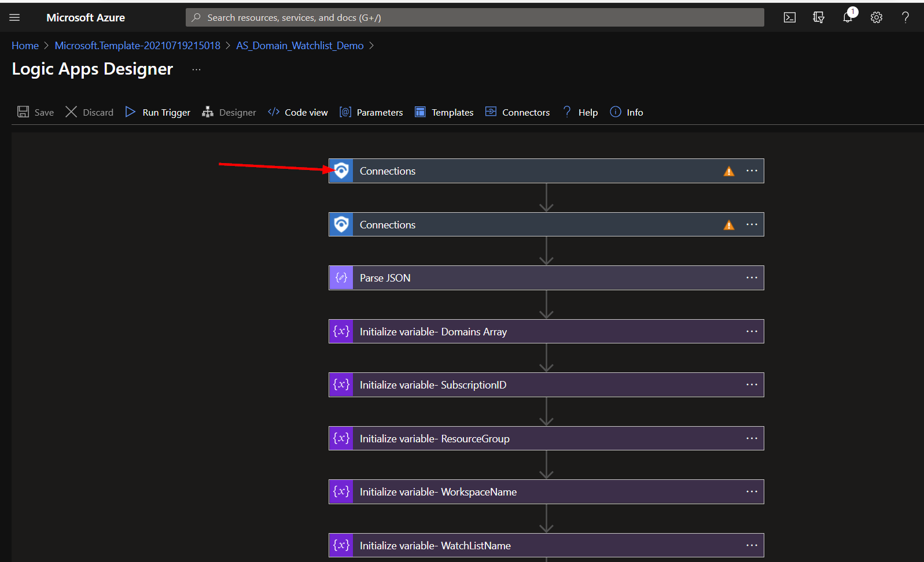Open ellipsis menu on second Connections step
The width and height of the screenshot is (924, 562).
pos(752,224)
